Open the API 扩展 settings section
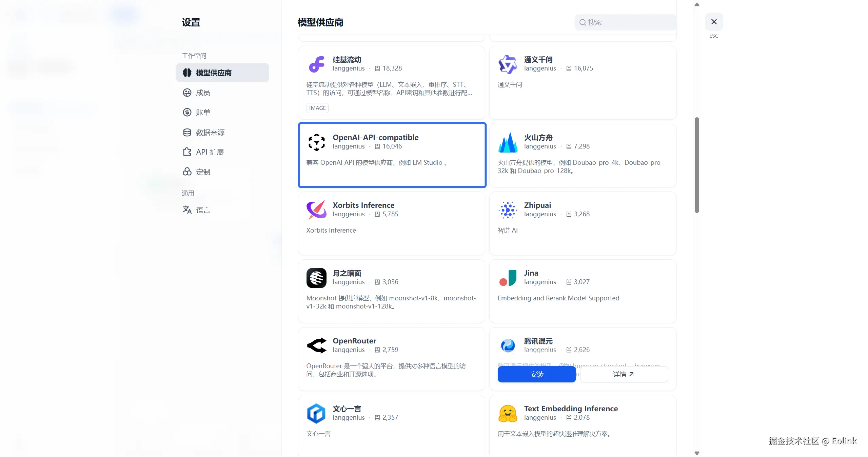The width and height of the screenshot is (868, 457). (210, 152)
